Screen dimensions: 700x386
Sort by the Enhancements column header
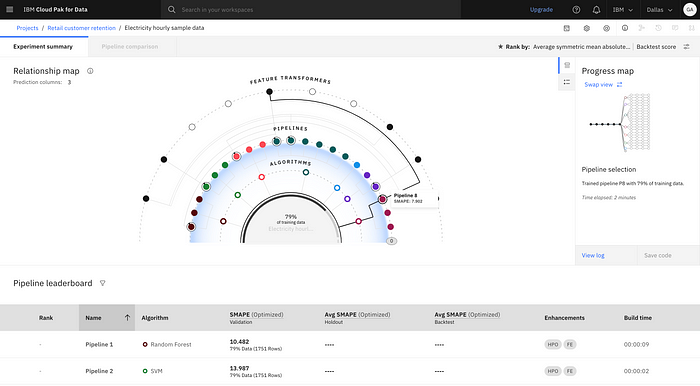tap(564, 318)
